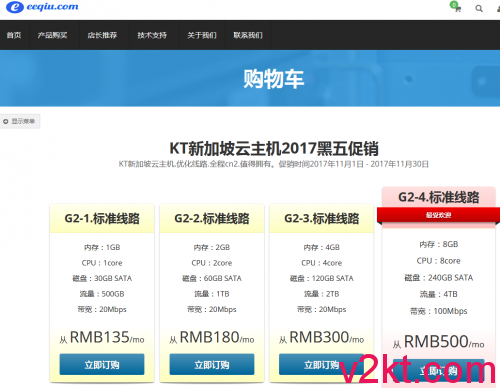The height and width of the screenshot is (388, 500).
Task: Click the 购物车 banner heading
Action: (x=273, y=79)
